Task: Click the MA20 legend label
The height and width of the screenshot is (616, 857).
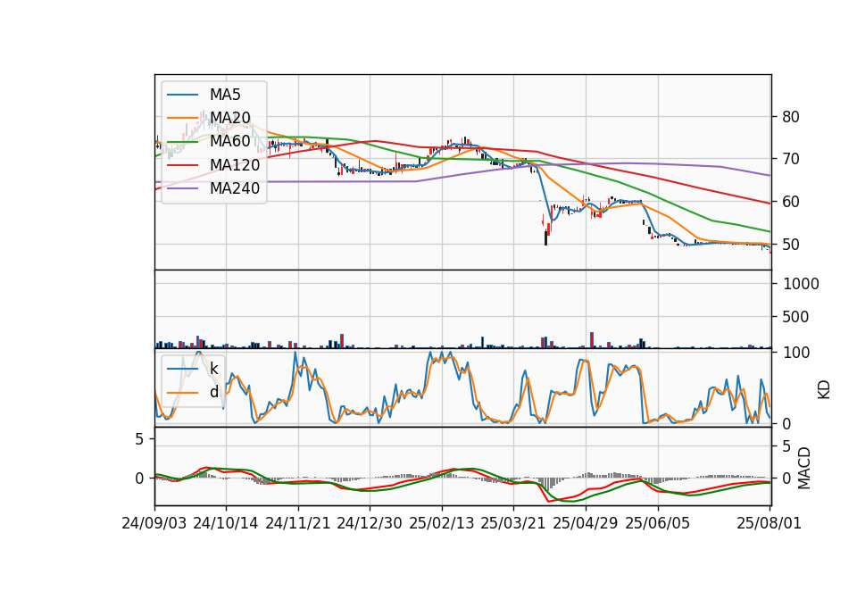Action: [x=230, y=118]
